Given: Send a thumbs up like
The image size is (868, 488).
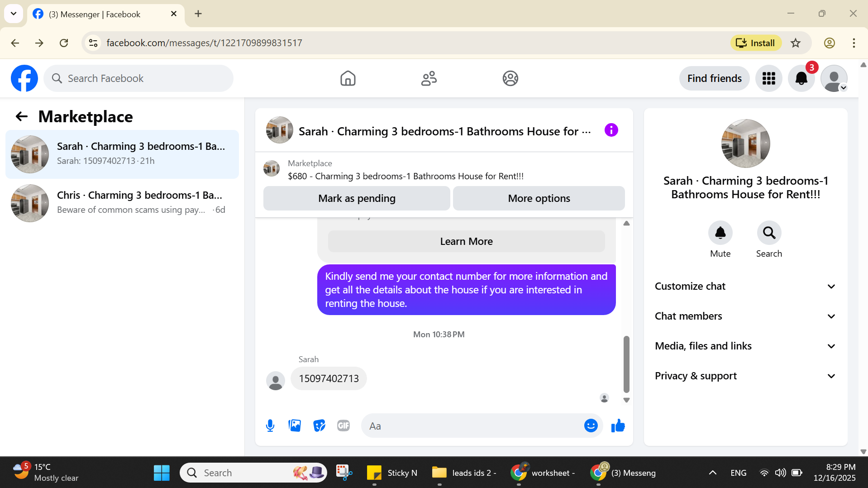Looking at the screenshot, I should (x=618, y=426).
